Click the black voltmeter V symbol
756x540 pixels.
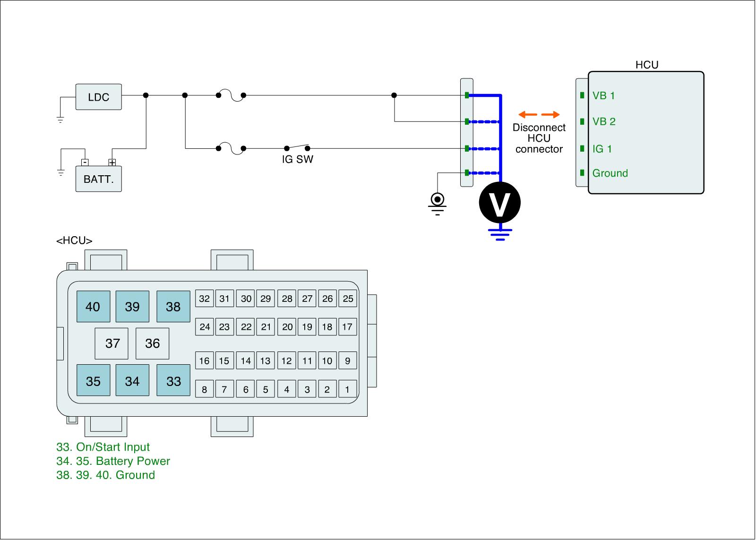click(x=499, y=203)
